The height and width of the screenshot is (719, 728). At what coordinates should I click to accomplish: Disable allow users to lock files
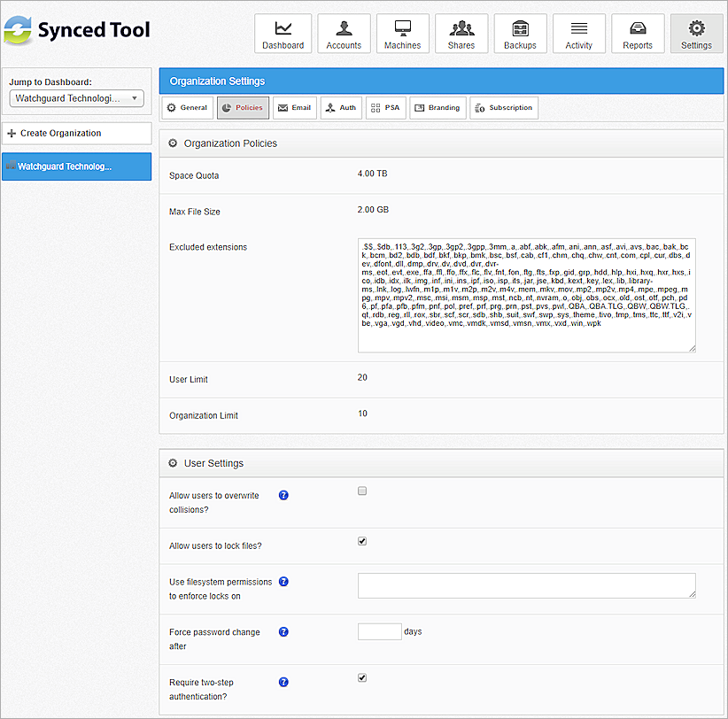(361, 540)
